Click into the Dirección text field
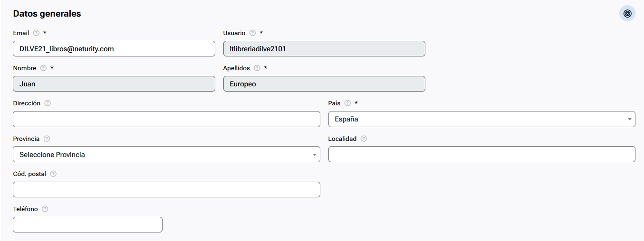This screenshot has height=241, width=644. (x=166, y=119)
